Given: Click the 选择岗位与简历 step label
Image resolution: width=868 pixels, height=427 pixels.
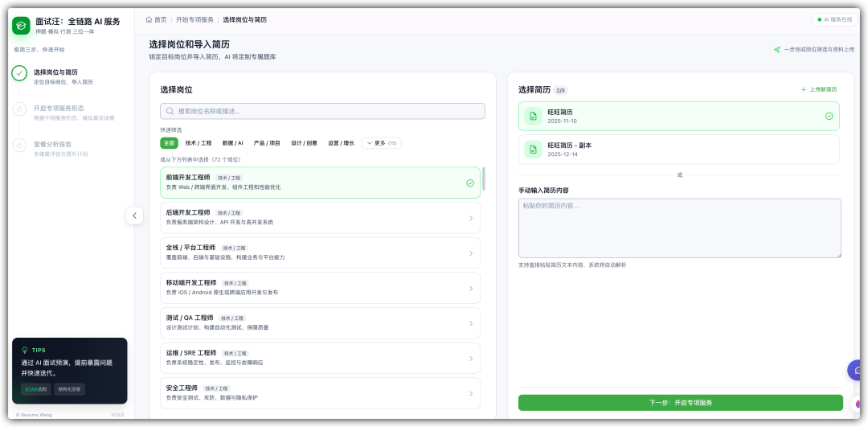Looking at the screenshot, I should tap(55, 72).
